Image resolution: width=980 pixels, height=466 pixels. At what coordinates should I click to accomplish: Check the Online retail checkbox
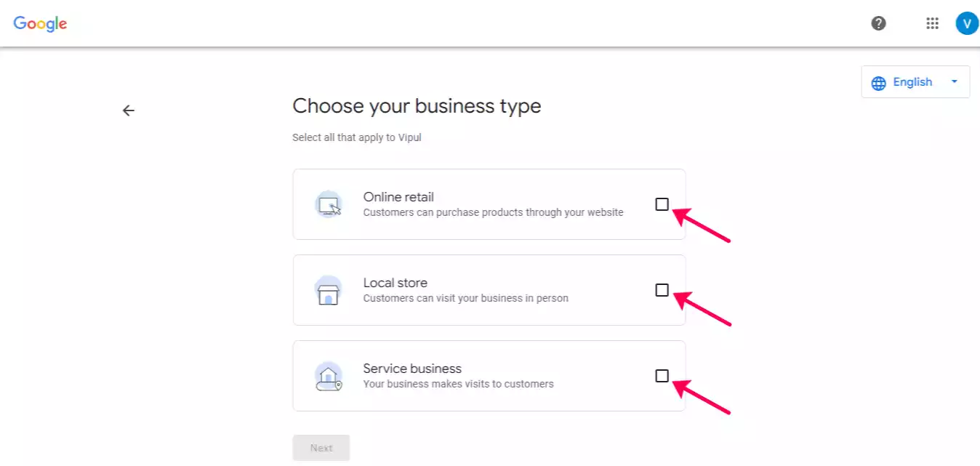click(x=662, y=204)
